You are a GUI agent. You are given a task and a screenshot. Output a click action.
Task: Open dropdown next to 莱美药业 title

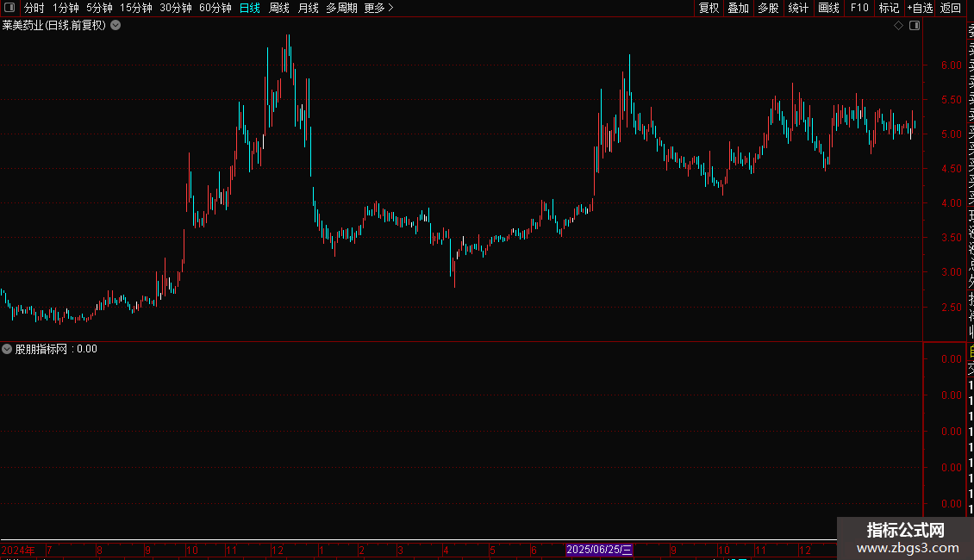116,26
